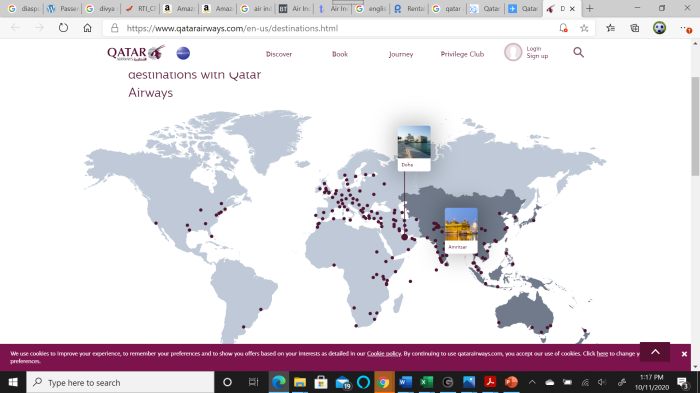Open the Collections icon in Edge toolbar

click(634, 28)
